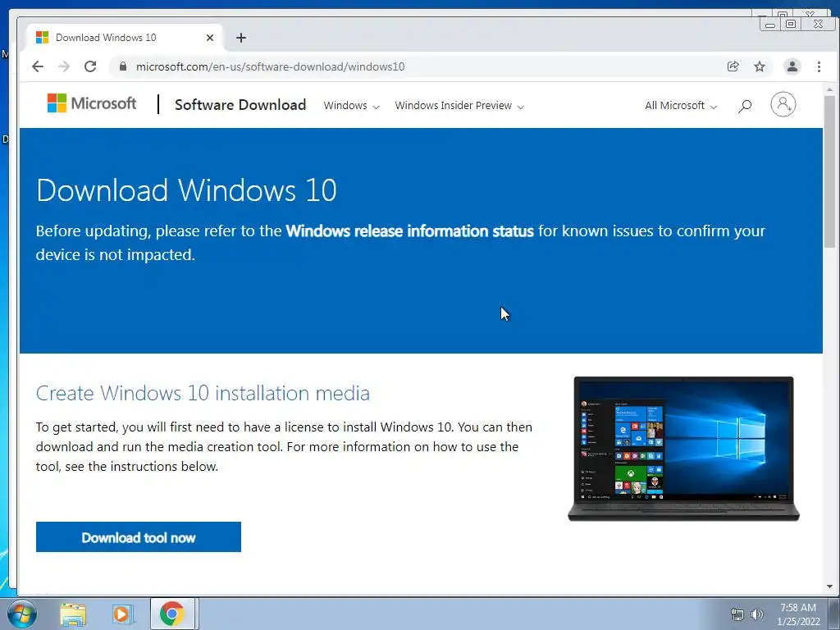Click the Microsoft account sign-in icon
The image size is (840, 630).
tap(783, 104)
